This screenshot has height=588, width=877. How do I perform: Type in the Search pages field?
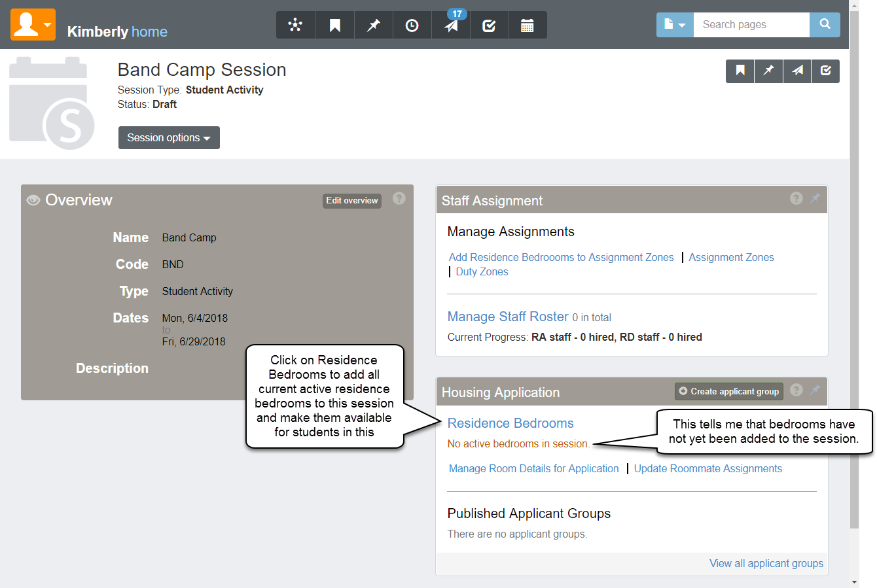pyautogui.click(x=751, y=25)
